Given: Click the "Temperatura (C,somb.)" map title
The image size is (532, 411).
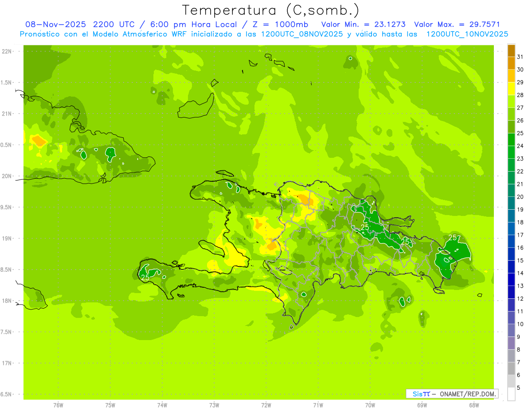Looking at the screenshot, I should pyautogui.click(x=271, y=10).
